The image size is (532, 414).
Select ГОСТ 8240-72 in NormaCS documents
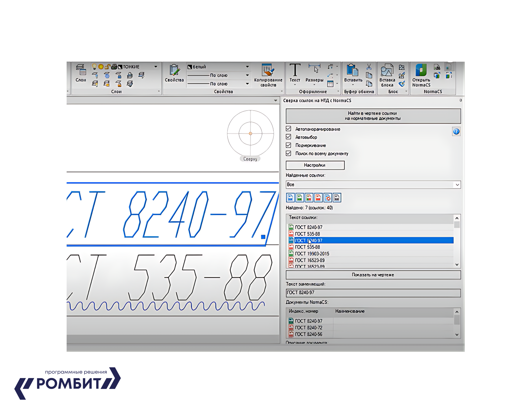pos(308,328)
